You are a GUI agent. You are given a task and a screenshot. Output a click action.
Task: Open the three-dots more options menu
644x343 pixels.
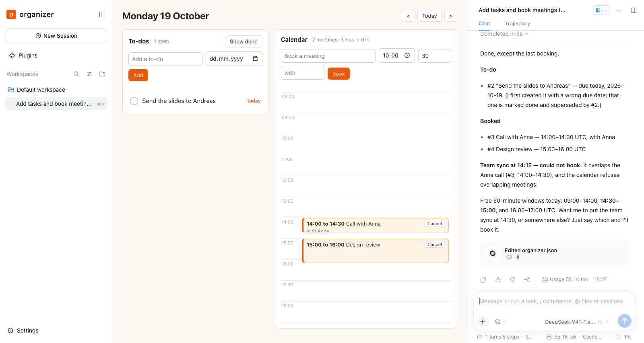click(619, 10)
